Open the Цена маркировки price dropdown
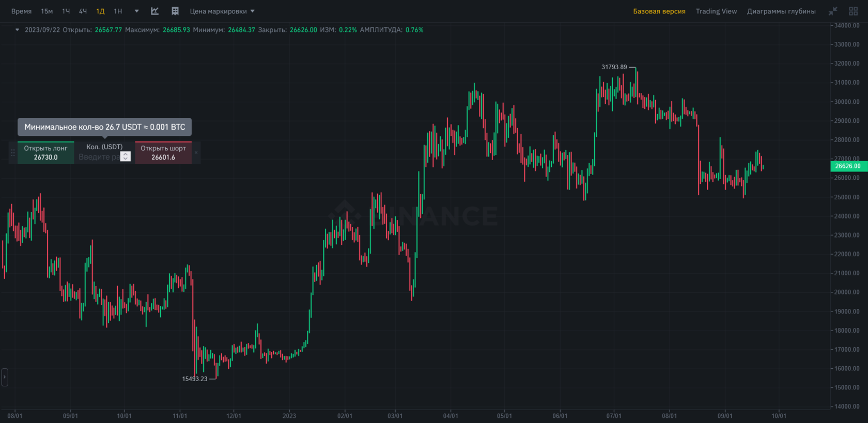 pyautogui.click(x=222, y=11)
